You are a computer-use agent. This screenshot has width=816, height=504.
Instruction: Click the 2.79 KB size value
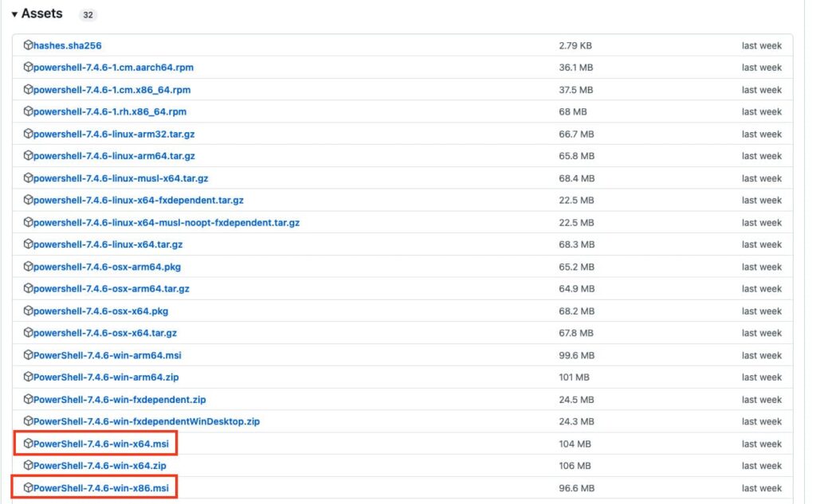tap(575, 45)
